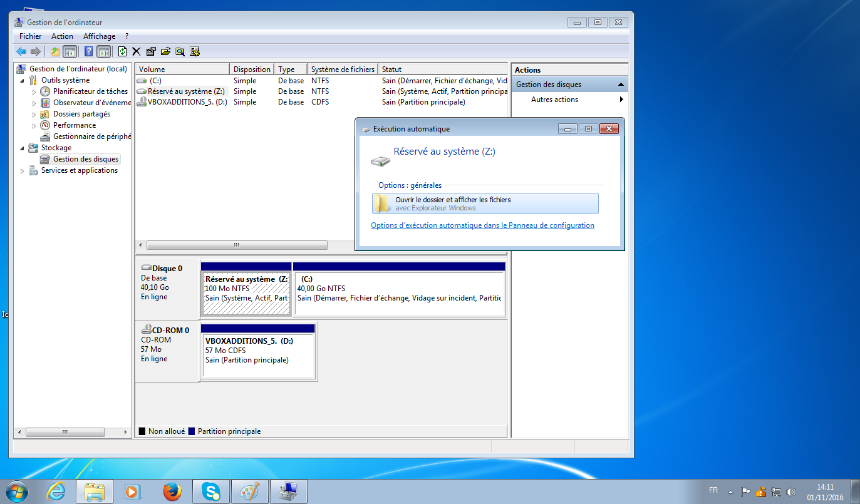
Task: Click the Up one level folder icon
Action: click(x=55, y=51)
